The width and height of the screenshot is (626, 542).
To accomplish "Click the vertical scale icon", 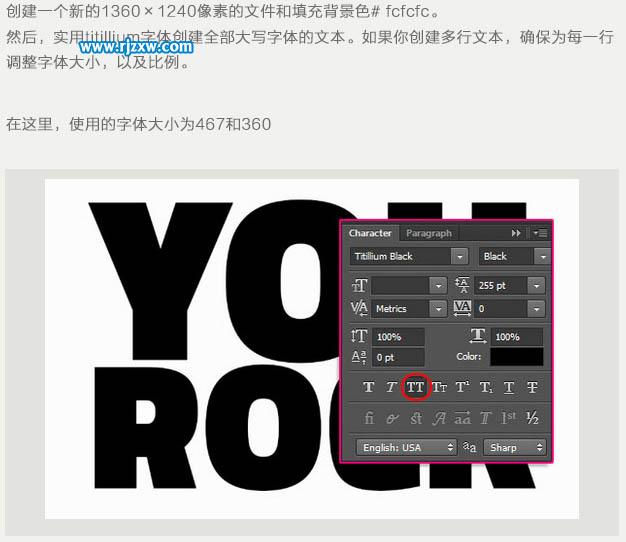I will tap(359, 336).
